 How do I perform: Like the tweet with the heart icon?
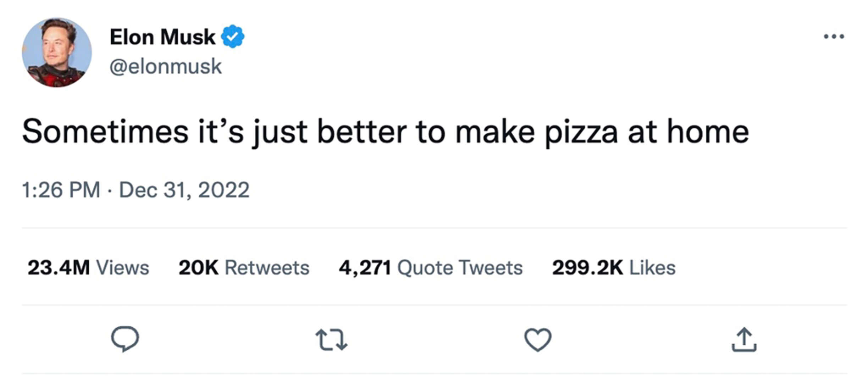coord(538,339)
